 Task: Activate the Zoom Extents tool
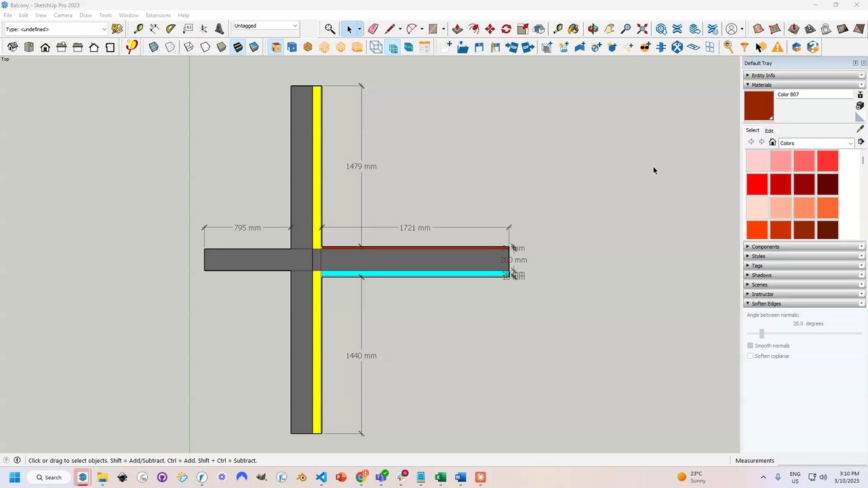pyautogui.click(x=642, y=29)
